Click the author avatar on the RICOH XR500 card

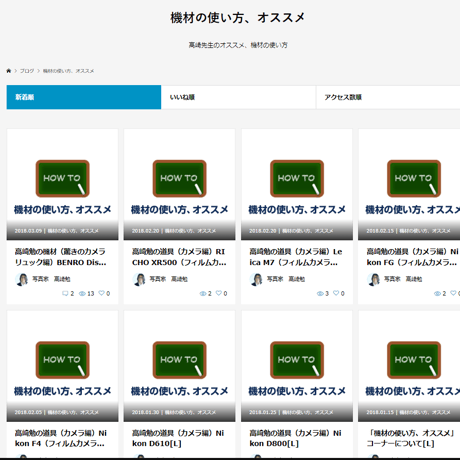[139, 279]
